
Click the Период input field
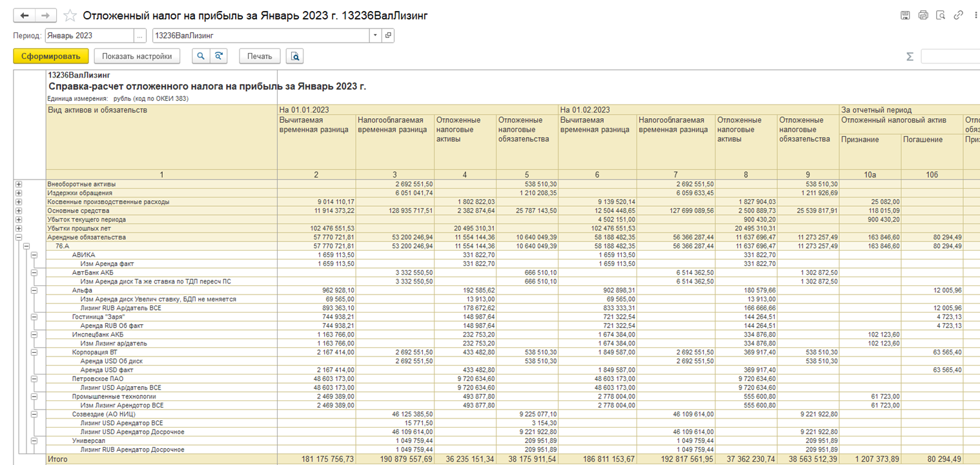click(89, 36)
